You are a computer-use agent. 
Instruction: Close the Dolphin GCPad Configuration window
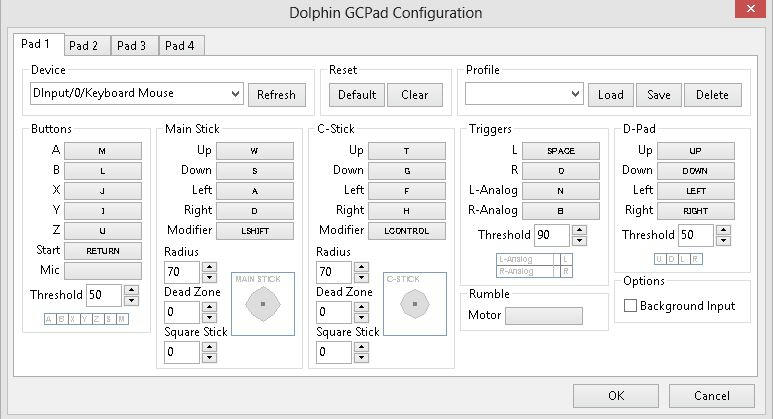pos(750,9)
